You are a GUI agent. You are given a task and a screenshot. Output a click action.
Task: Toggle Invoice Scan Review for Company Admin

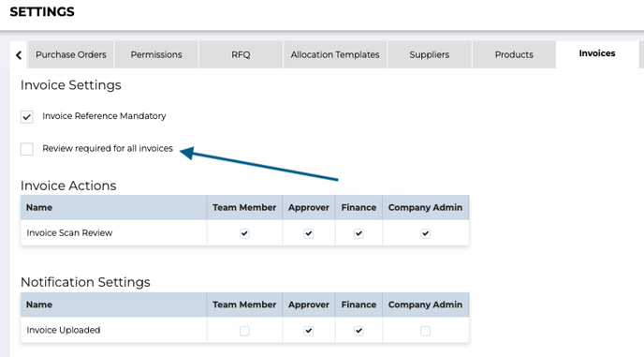[426, 233]
